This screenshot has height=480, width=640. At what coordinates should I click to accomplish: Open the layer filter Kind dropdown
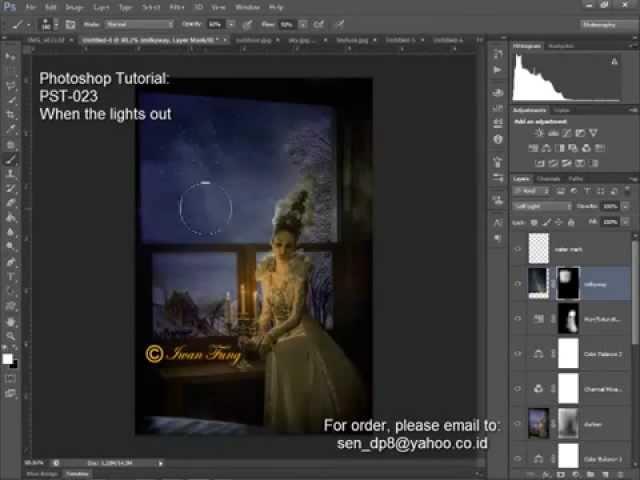coord(532,191)
